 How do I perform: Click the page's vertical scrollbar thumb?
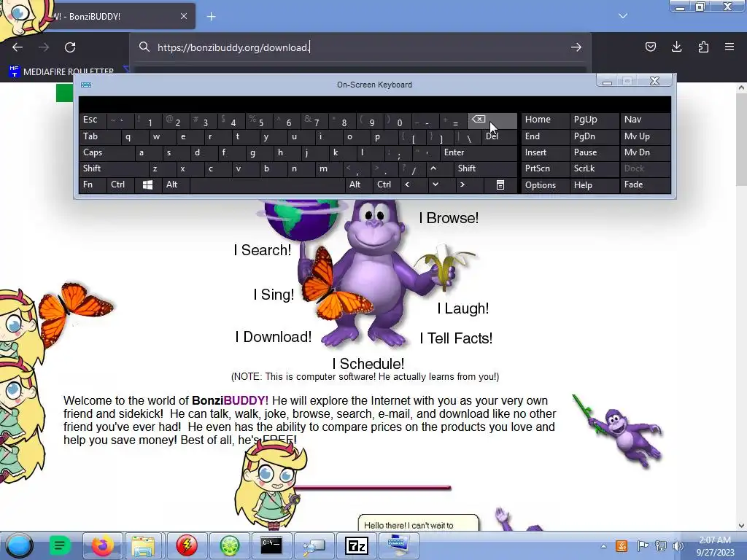coord(741,138)
